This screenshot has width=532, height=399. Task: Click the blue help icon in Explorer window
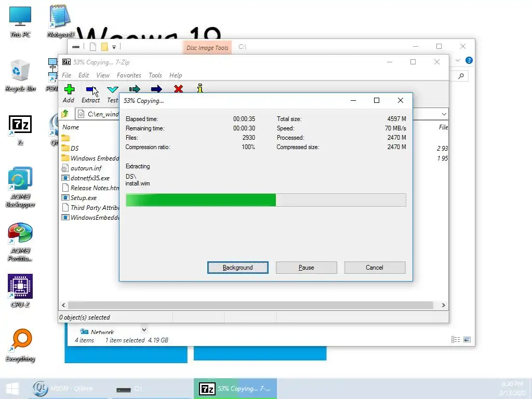[469, 60]
